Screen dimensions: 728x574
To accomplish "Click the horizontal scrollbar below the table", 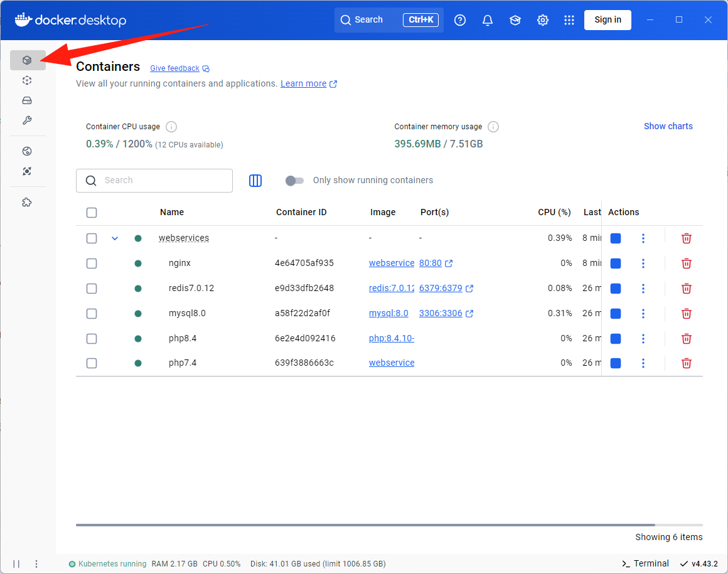I will click(365, 525).
